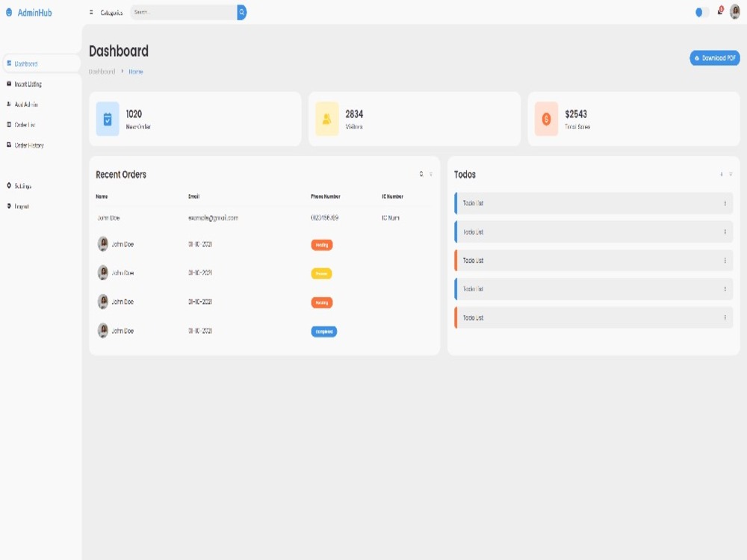Click the Name column header

click(x=102, y=196)
